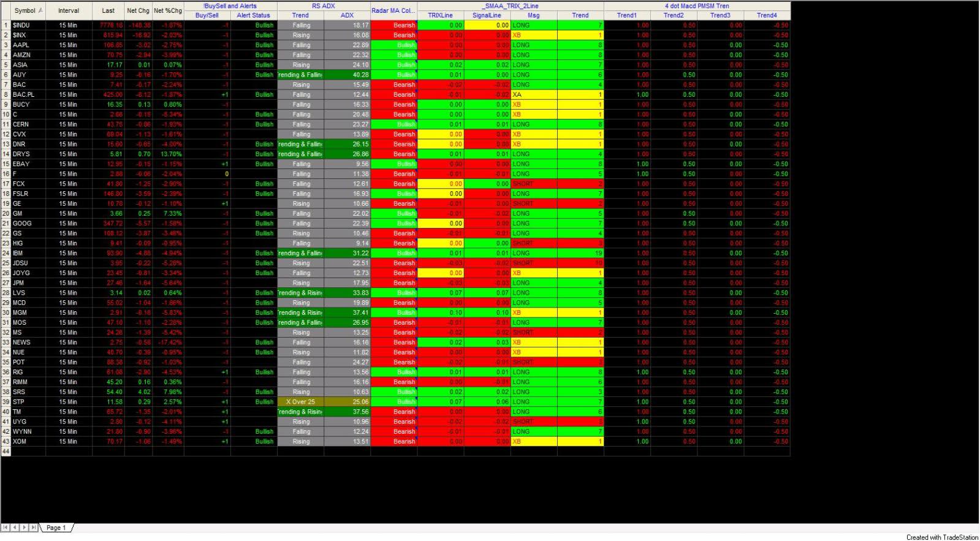Screen dimensions: 980x541
Task: Click the 7.98% Net %Chg for SRS
Action: [x=168, y=392]
